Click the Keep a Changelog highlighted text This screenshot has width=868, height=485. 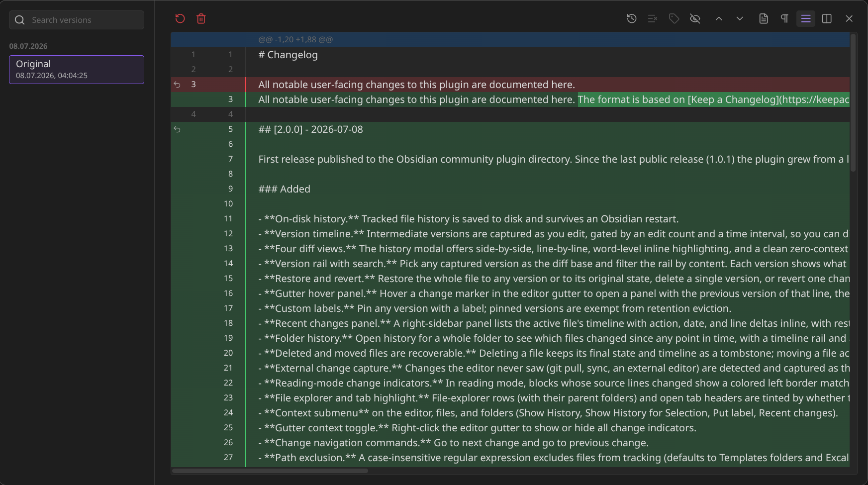[x=713, y=99]
